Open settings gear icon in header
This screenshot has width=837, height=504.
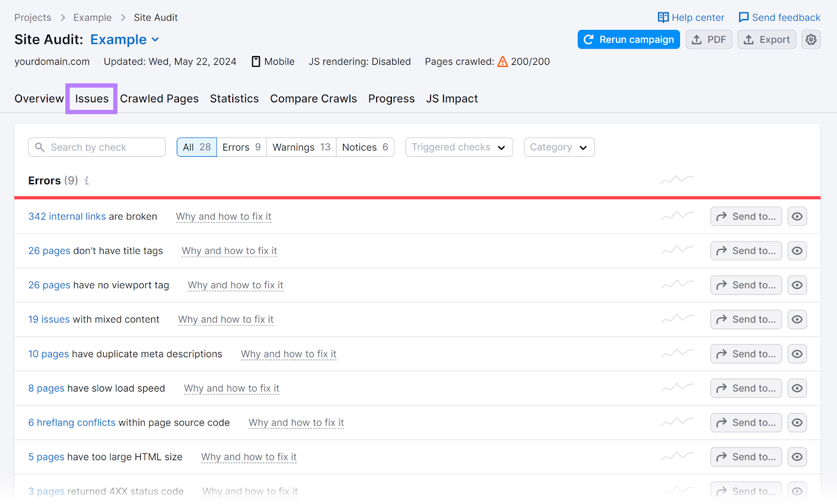pyautogui.click(x=811, y=40)
